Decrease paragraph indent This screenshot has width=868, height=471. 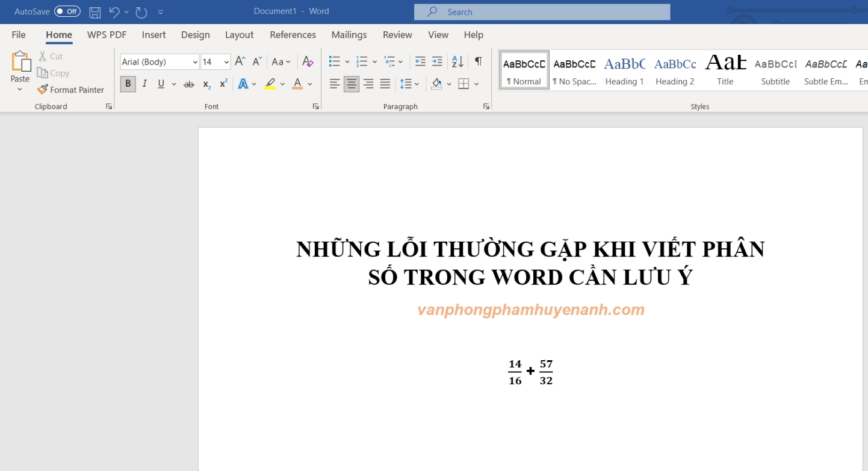coord(420,61)
